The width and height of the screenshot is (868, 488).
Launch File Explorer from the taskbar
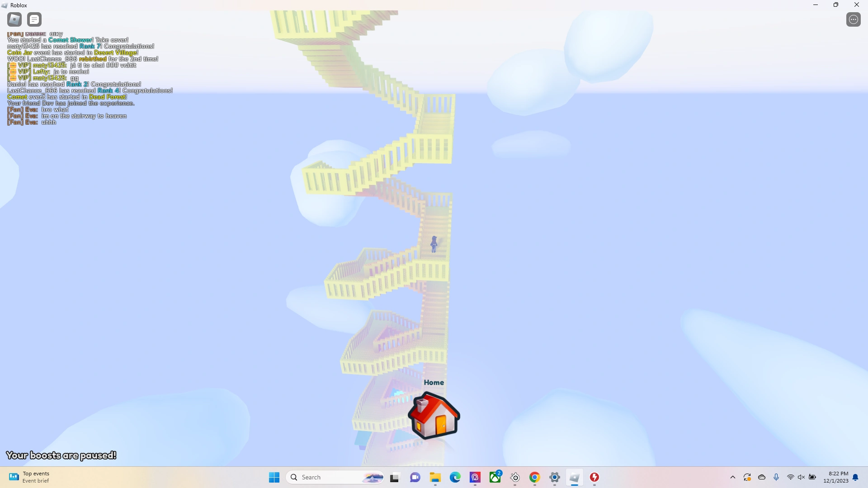pyautogui.click(x=435, y=477)
